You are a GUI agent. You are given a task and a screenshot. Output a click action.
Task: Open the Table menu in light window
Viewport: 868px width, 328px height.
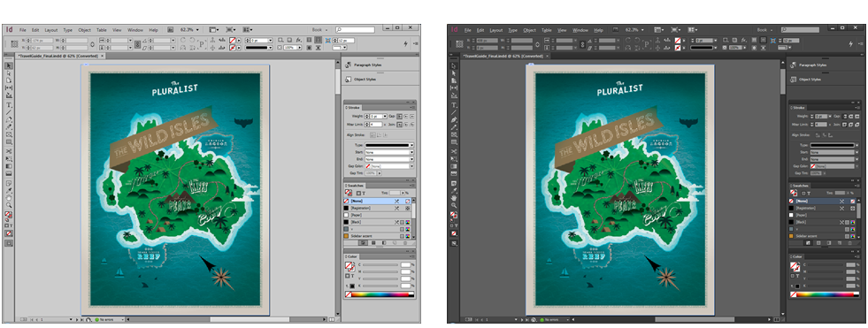tap(101, 30)
